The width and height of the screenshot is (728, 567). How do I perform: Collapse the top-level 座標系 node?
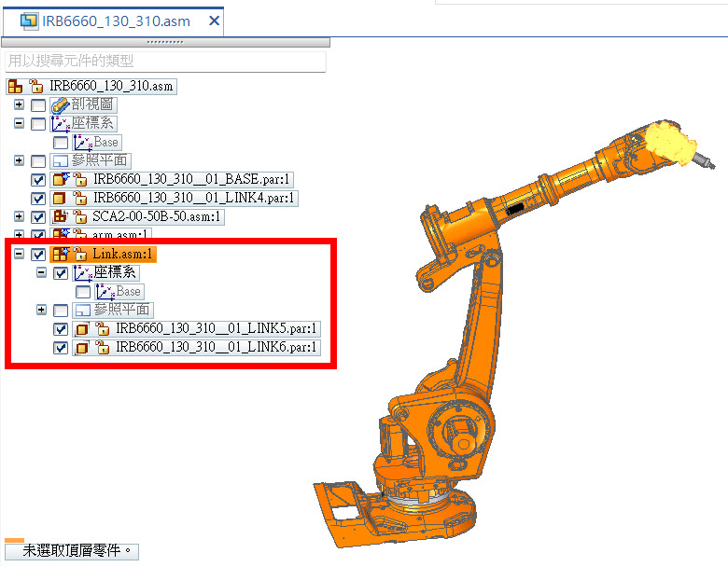click(19, 123)
